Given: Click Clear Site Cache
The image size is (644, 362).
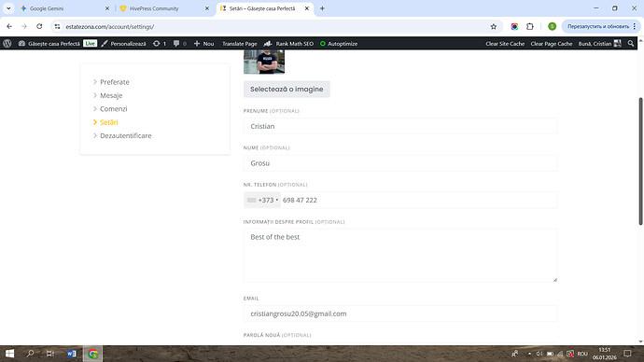Looking at the screenshot, I should click(505, 44).
